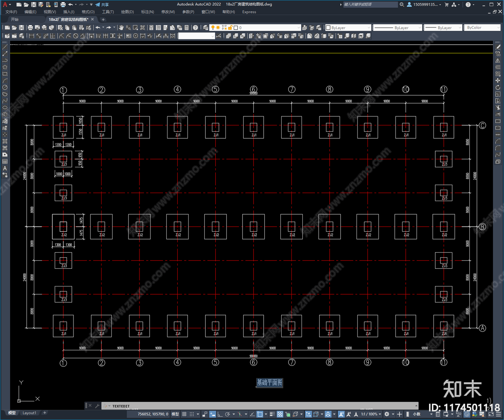Screen dimensions: 504x420
Task: Toggle Ortho mode in status bar
Action: tap(220, 414)
